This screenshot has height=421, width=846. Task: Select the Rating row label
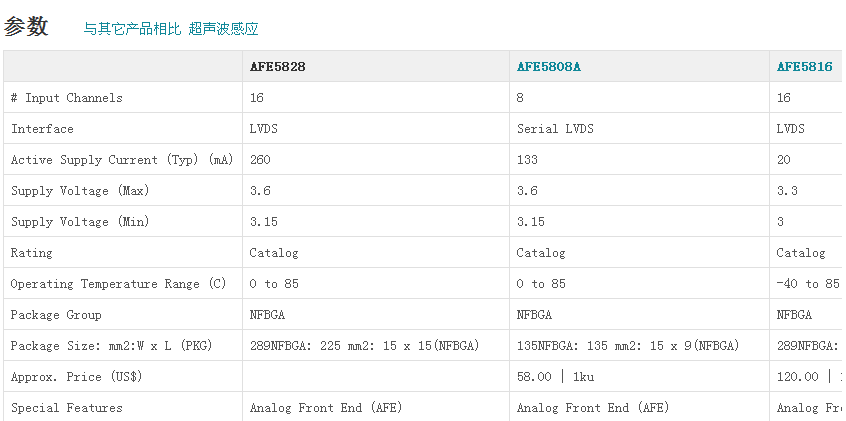tap(32, 253)
